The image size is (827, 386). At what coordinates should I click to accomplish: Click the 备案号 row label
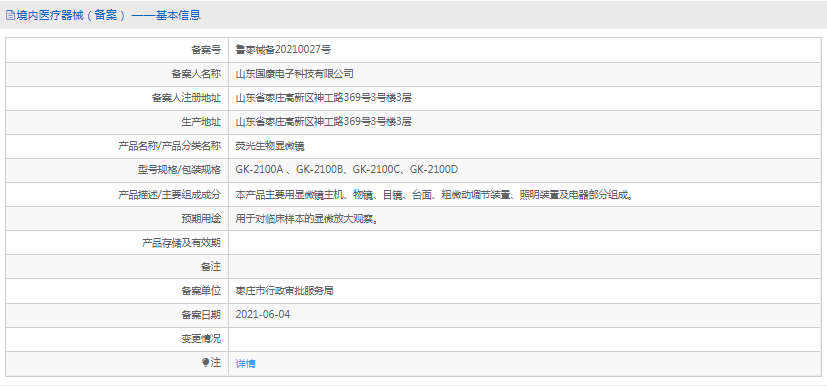(x=206, y=50)
